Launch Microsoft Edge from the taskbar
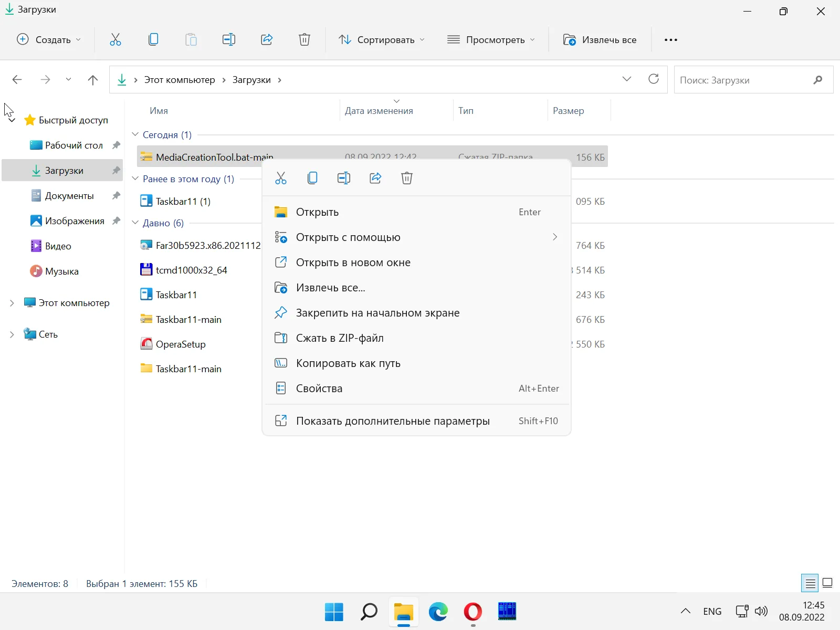The height and width of the screenshot is (630, 840). (438, 612)
